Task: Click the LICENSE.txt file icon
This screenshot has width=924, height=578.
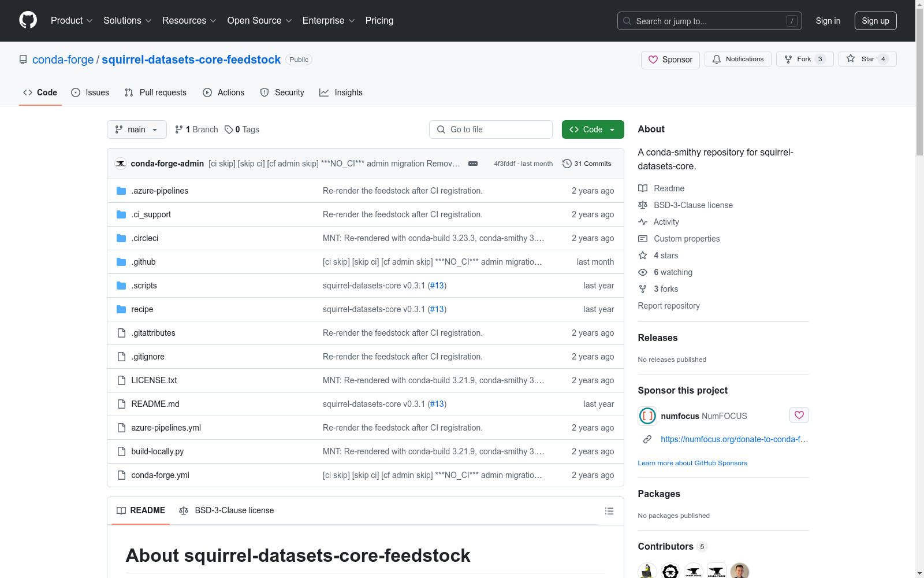Action: click(x=121, y=380)
